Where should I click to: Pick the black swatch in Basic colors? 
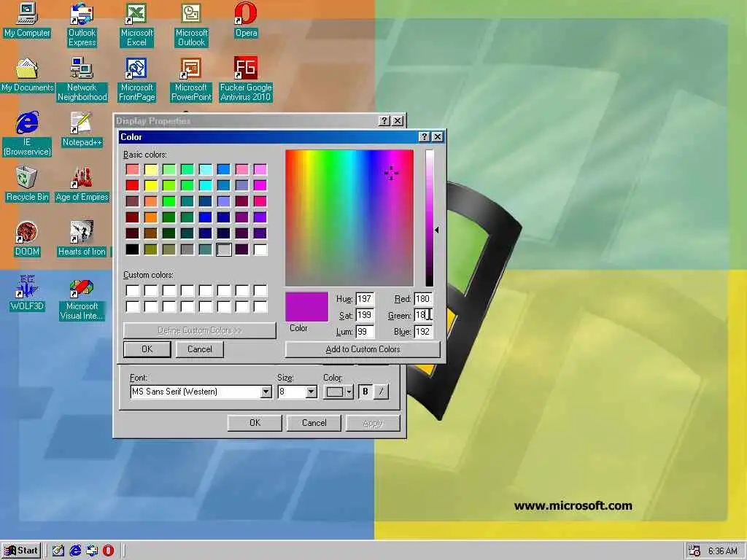click(133, 249)
